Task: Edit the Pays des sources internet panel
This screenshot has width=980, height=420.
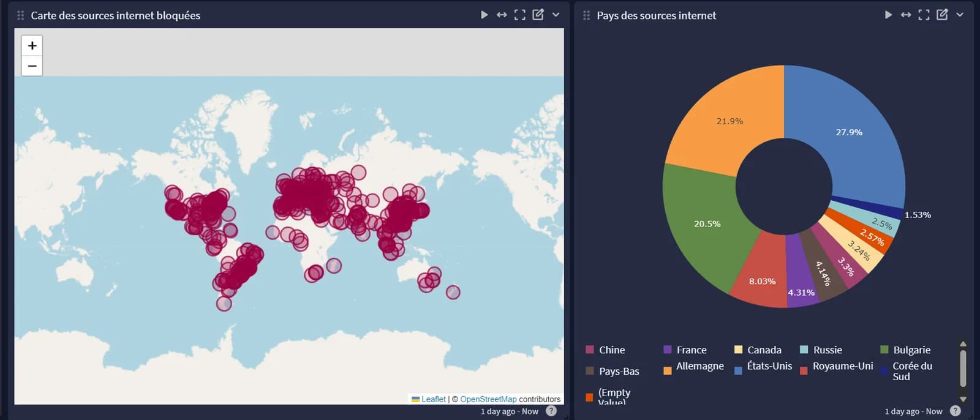Action: click(942, 15)
